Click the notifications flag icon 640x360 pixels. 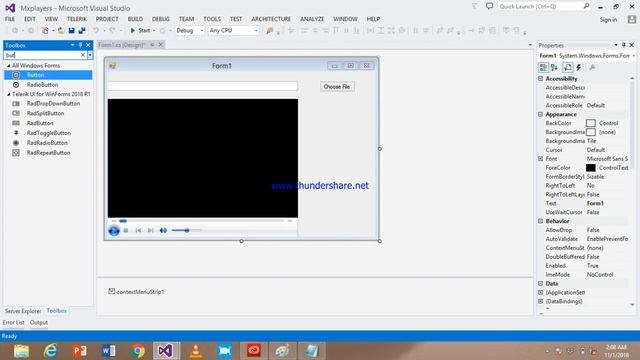pos(475,6)
